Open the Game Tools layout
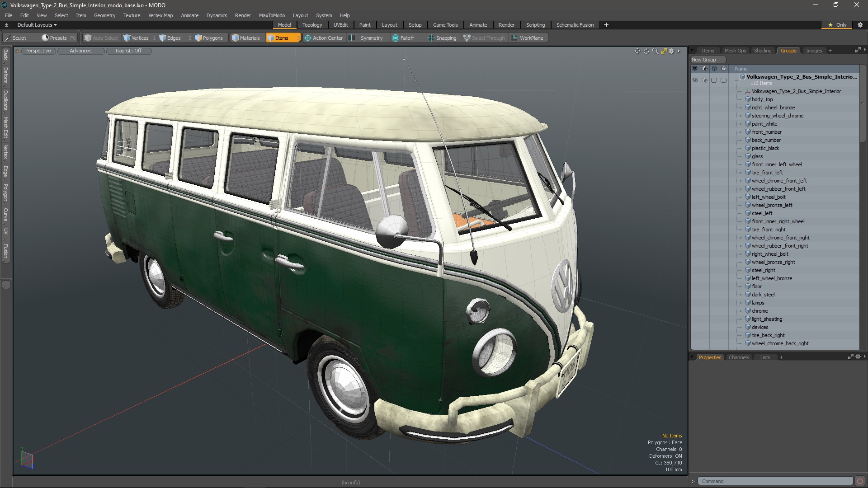Image resolution: width=868 pixels, height=488 pixels. click(x=445, y=25)
